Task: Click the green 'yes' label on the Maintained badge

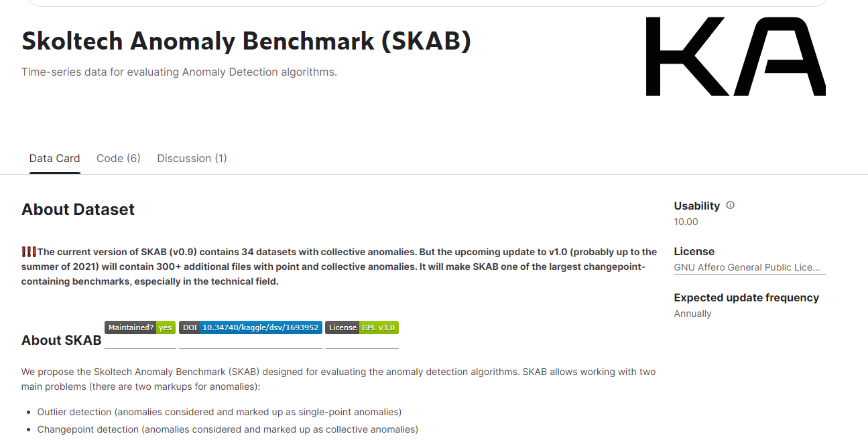Action: point(165,327)
